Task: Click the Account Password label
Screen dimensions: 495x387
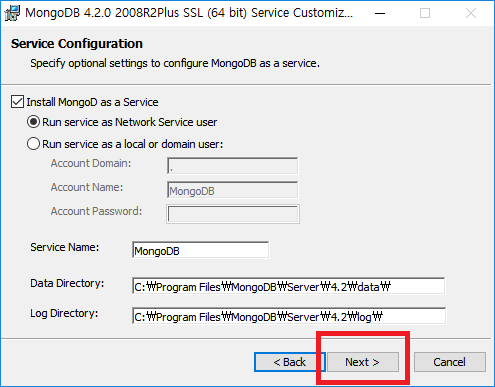Action: [x=96, y=211]
